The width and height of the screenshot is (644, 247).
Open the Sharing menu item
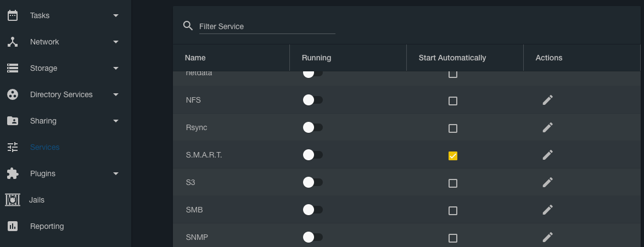pos(43,121)
